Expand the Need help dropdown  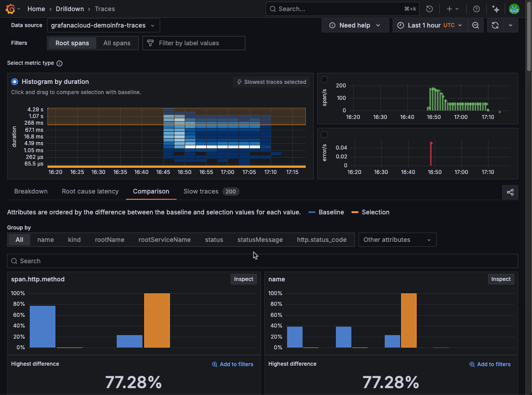[355, 25]
